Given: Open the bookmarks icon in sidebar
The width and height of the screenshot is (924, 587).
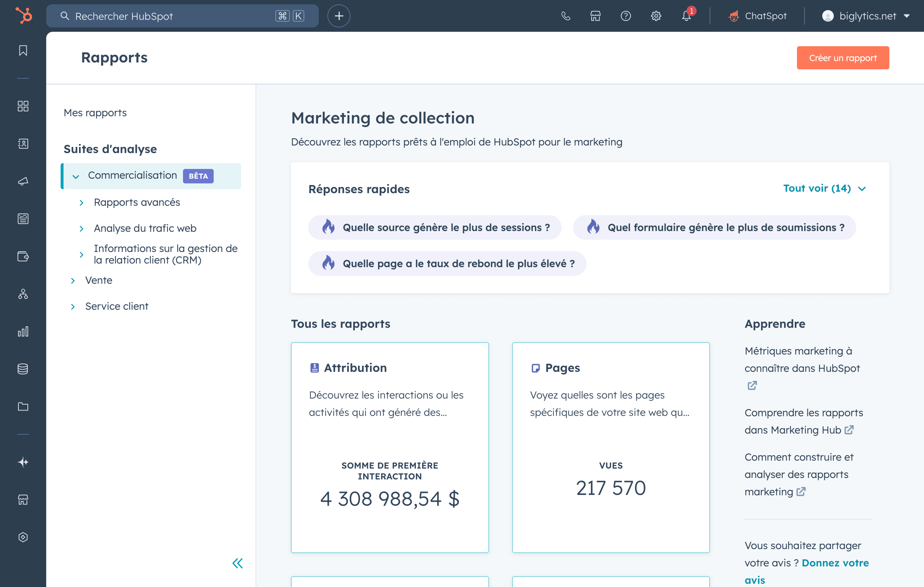Looking at the screenshot, I should (23, 51).
